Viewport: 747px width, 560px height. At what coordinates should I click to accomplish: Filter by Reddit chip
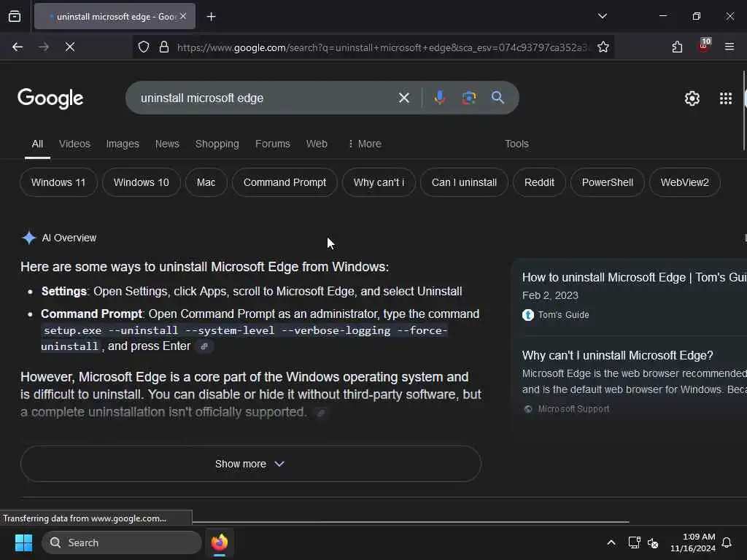tap(539, 182)
